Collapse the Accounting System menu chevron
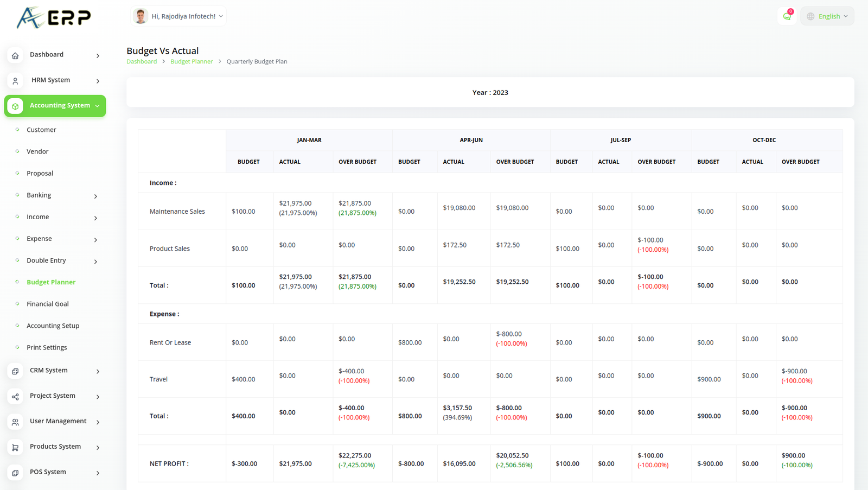 click(97, 106)
